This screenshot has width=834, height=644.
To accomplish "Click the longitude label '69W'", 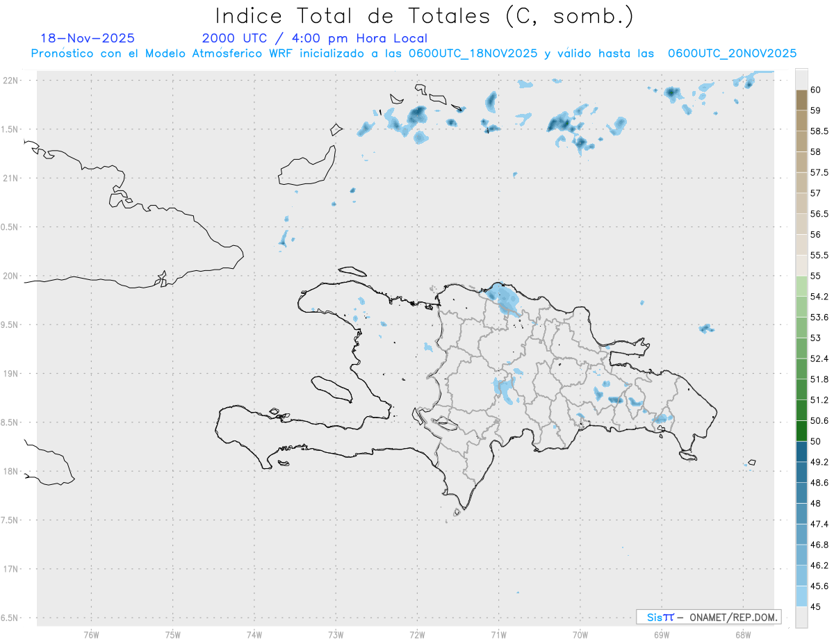I will pyautogui.click(x=661, y=634).
